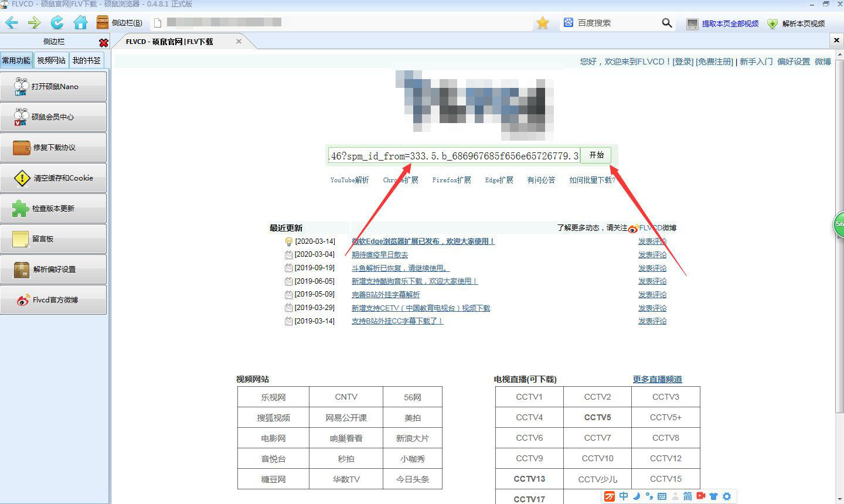Image resolution: width=844 pixels, height=504 pixels.
Task: Click the Sogou input method logo
Action: (610, 496)
